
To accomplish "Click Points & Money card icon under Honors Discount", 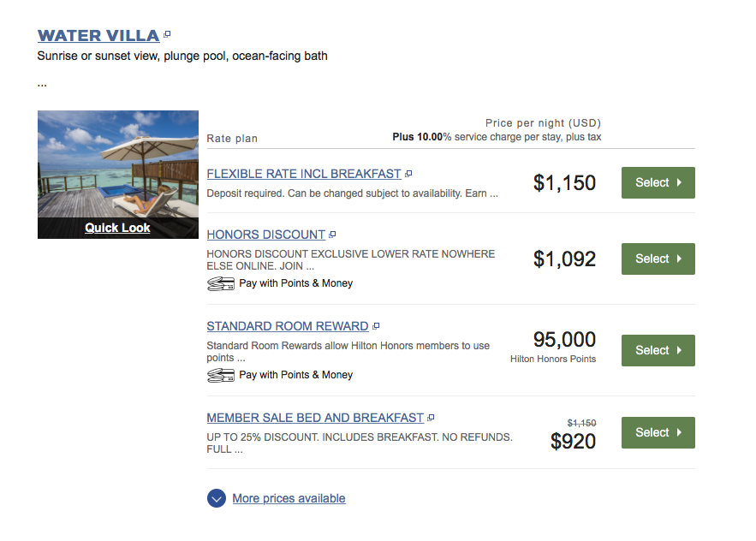I will [221, 283].
